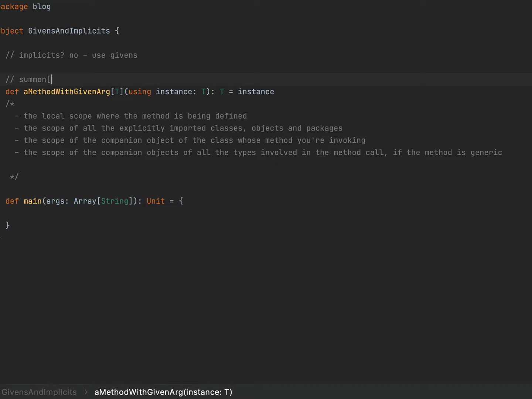Click the 'Unit' return type
Screen dimensions: 532x399
(x=156, y=201)
